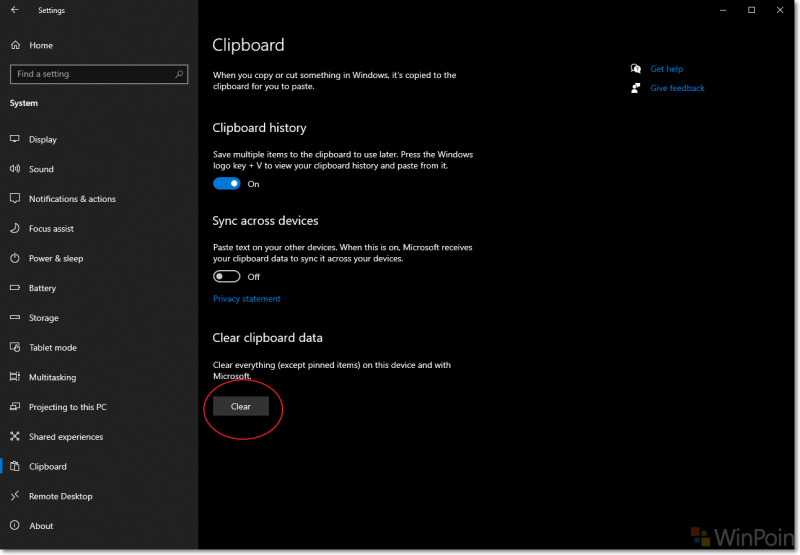The height and width of the screenshot is (555, 800).
Task: Click the Clear button
Action: [x=241, y=406]
